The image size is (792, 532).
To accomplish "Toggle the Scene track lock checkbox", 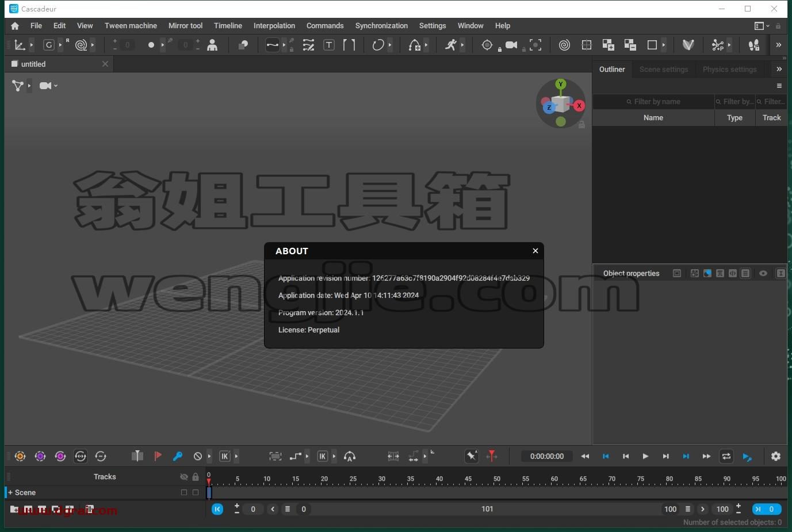I will pos(196,492).
